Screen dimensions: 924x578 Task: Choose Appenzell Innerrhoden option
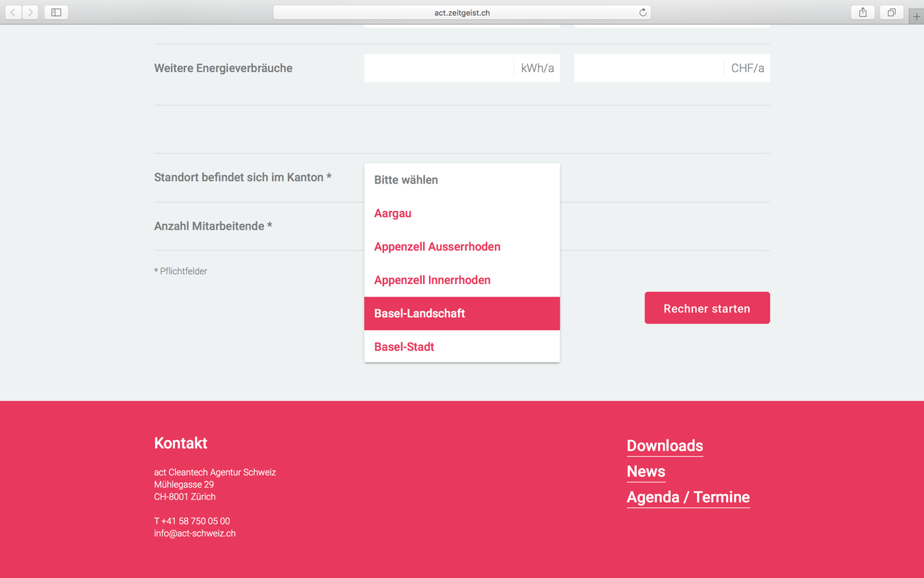462,280
